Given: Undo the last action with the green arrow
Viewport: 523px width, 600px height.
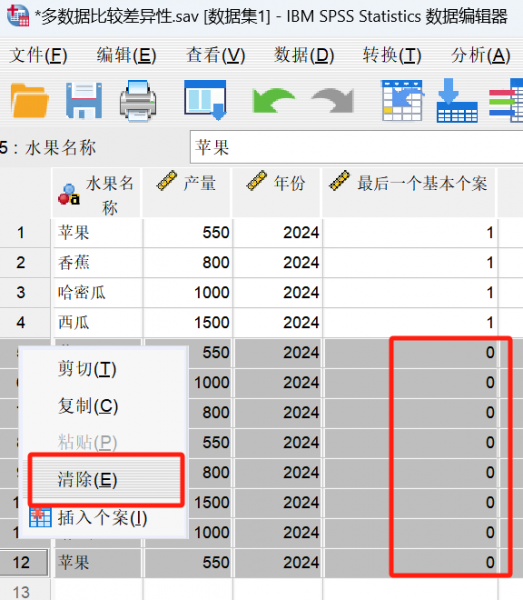Looking at the screenshot, I should (273, 100).
